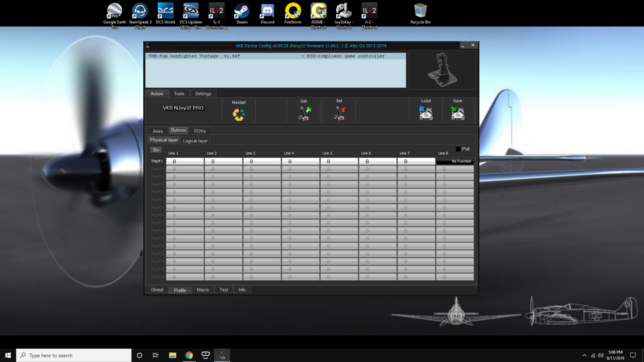Click Reg#1 Line 4 button cell
This screenshot has height=362, width=644.
point(301,161)
